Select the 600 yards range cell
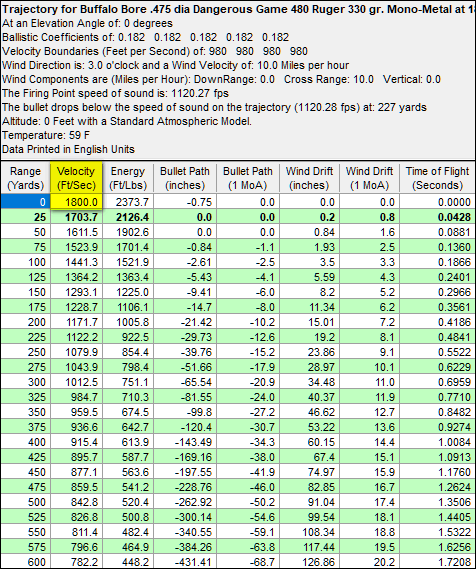 click(x=25, y=562)
